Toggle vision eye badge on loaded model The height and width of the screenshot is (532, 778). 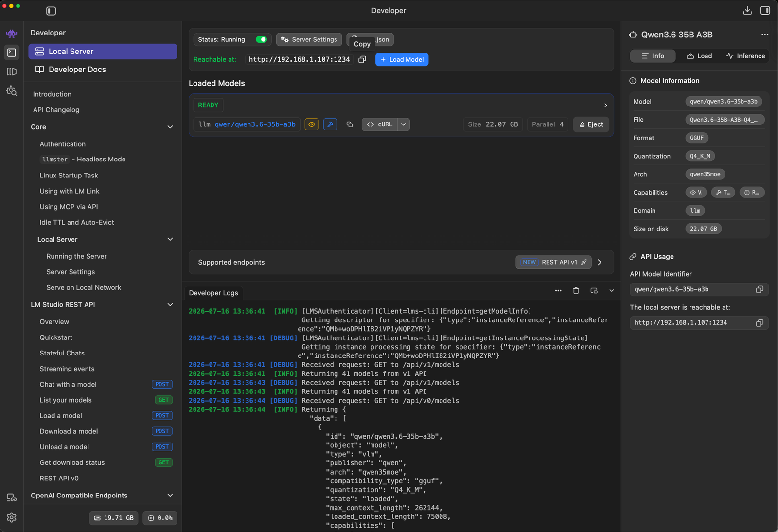(x=312, y=124)
